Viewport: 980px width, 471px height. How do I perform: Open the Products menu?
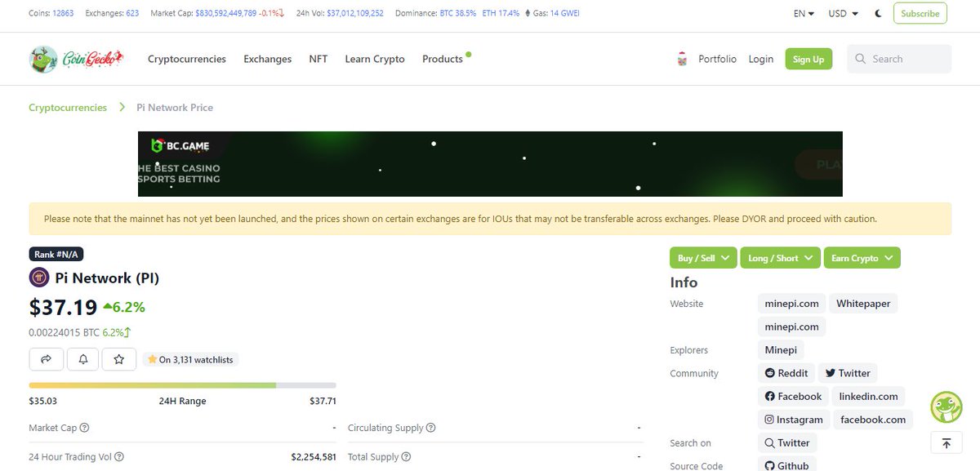443,59
